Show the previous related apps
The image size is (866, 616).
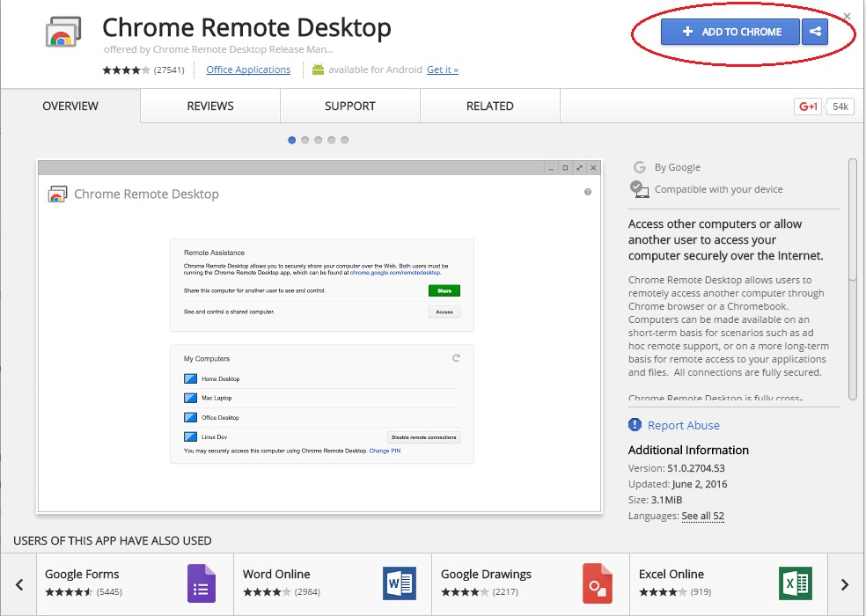[x=19, y=584]
